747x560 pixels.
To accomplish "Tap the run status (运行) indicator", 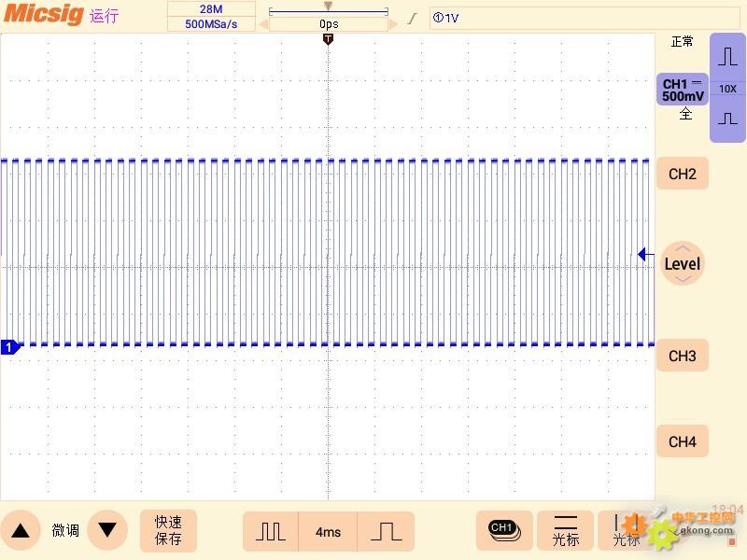I will pyautogui.click(x=104, y=16).
